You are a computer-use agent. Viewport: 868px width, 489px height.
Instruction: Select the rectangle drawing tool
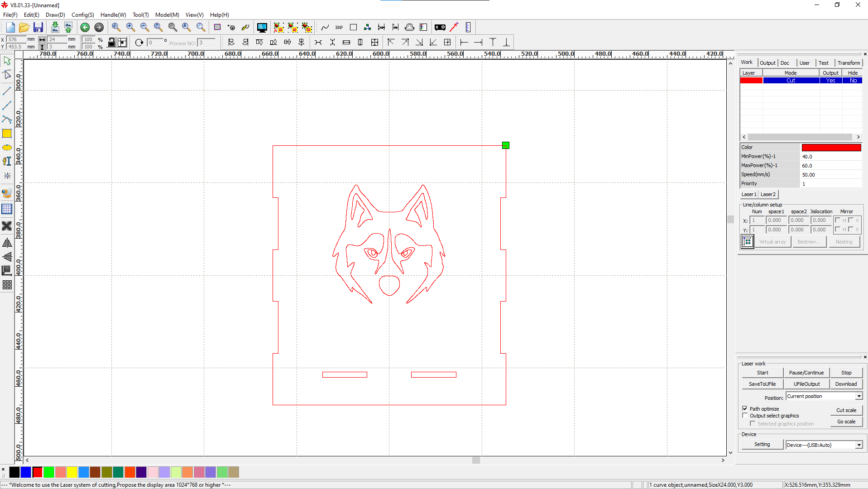7,134
